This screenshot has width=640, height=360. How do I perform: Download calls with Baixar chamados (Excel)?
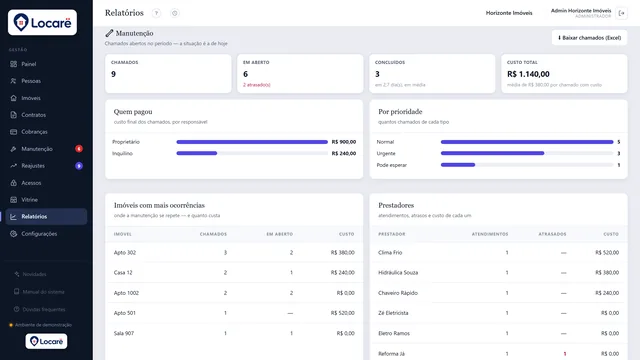[589, 38]
